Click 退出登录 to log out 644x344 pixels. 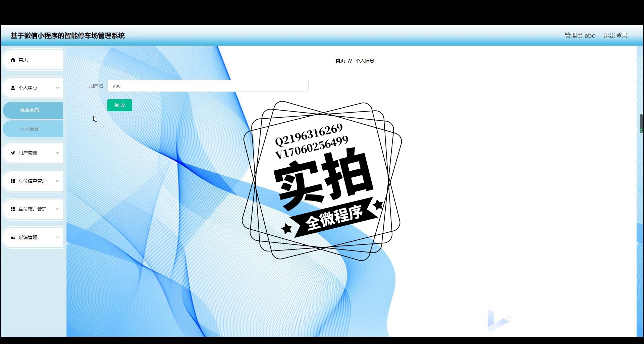[616, 36]
